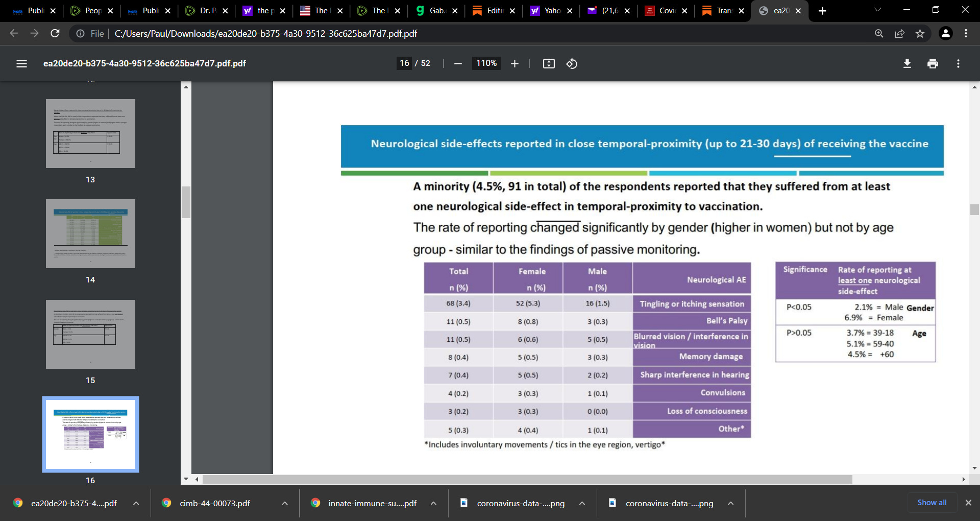The height and width of the screenshot is (521, 980).
Task: Print the PDF document
Action: pyautogui.click(x=933, y=63)
